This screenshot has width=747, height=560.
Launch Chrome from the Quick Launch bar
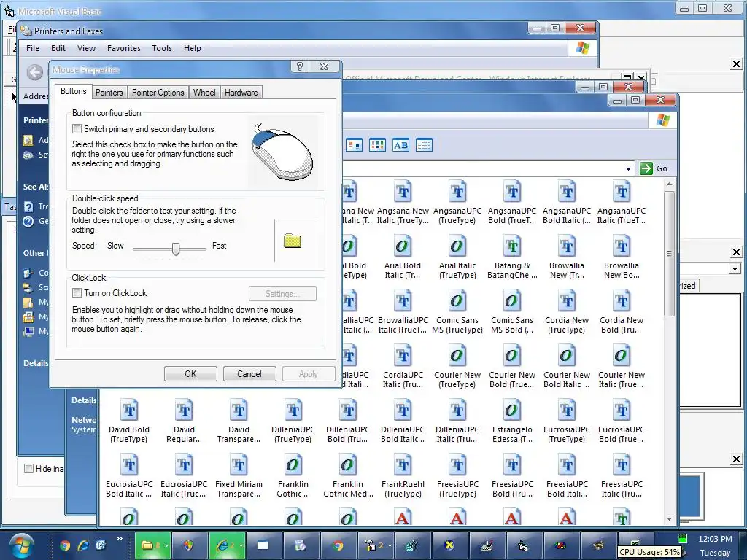pyautogui.click(x=65, y=545)
